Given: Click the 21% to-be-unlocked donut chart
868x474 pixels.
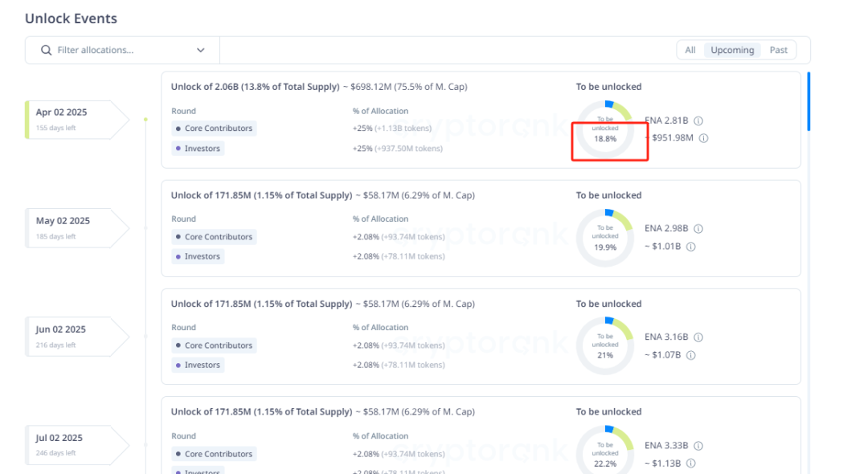Looking at the screenshot, I should (605, 346).
